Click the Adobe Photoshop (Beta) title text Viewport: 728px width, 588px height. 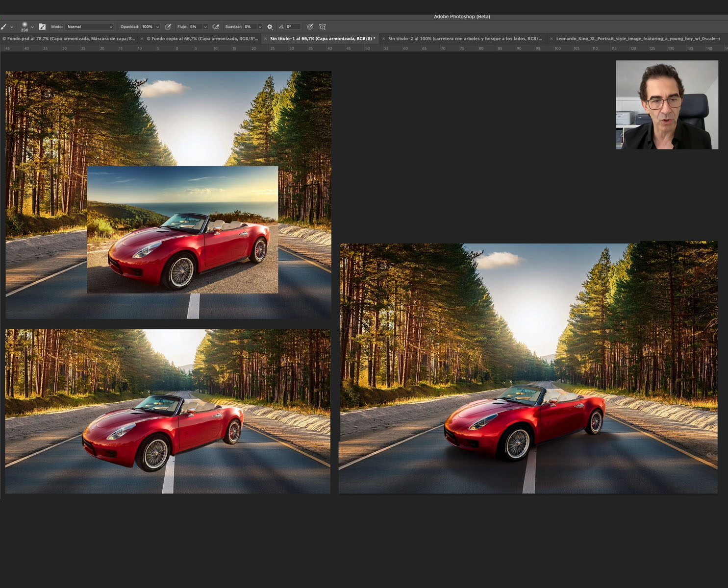tap(462, 17)
